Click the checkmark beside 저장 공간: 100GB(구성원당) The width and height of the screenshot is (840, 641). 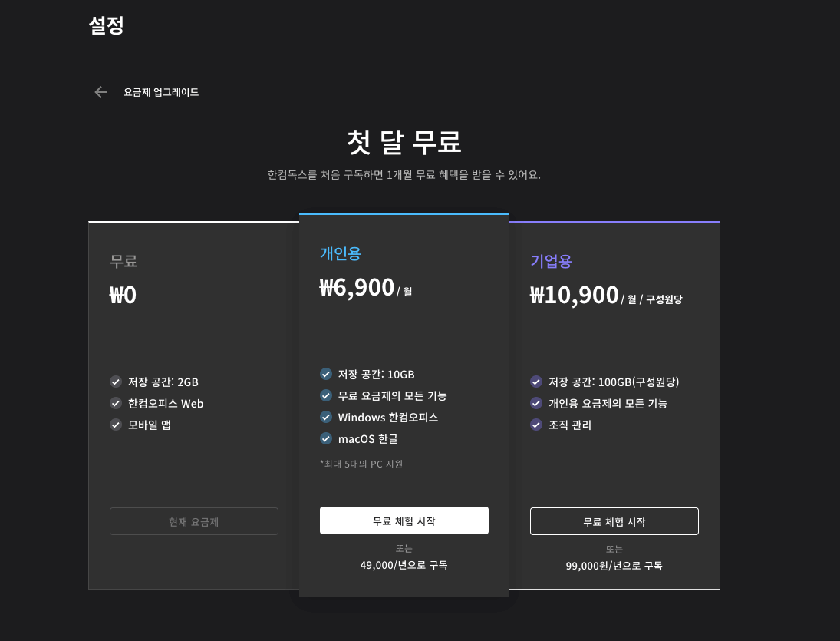[x=535, y=382]
